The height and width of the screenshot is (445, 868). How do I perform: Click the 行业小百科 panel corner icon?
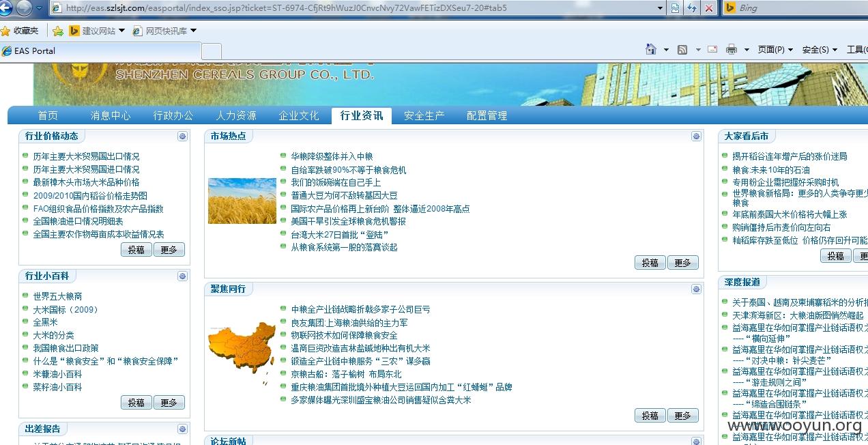[182, 276]
